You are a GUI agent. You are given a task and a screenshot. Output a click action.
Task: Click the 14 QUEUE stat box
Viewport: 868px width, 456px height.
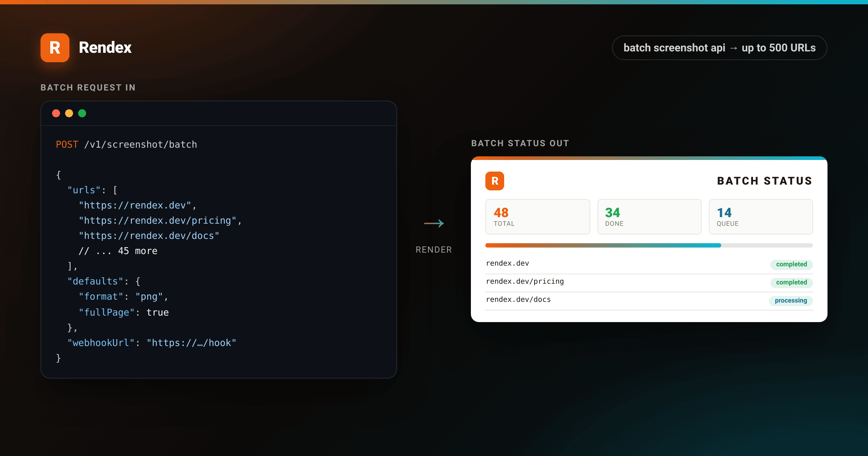[761, 217]
